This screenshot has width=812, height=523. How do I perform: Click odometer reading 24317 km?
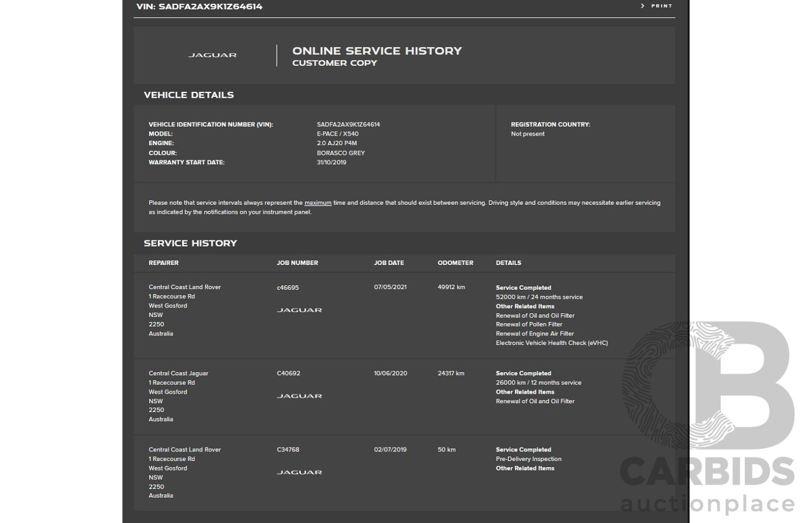(451, 373)
